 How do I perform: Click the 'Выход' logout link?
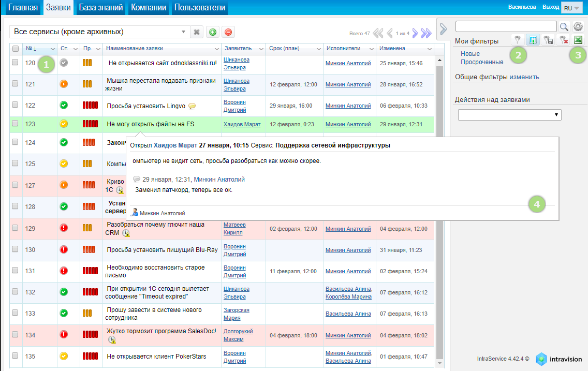click(x=550, y=8)
